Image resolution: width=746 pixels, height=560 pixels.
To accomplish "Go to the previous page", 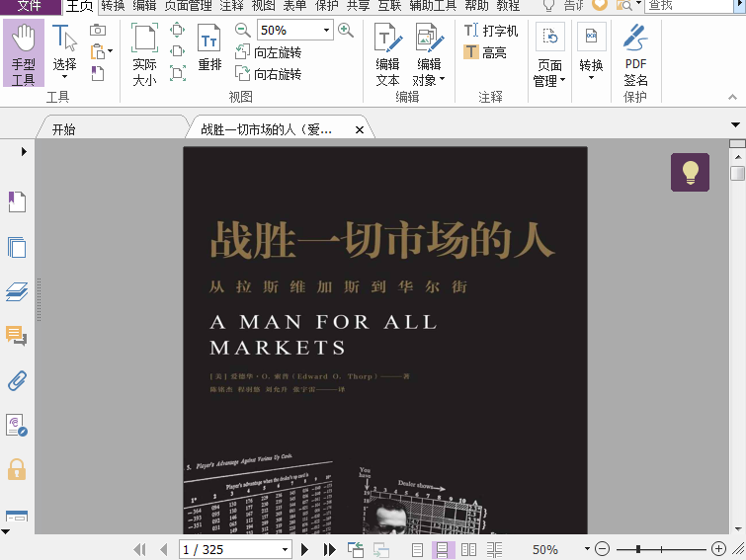I will tap(164, 549).
